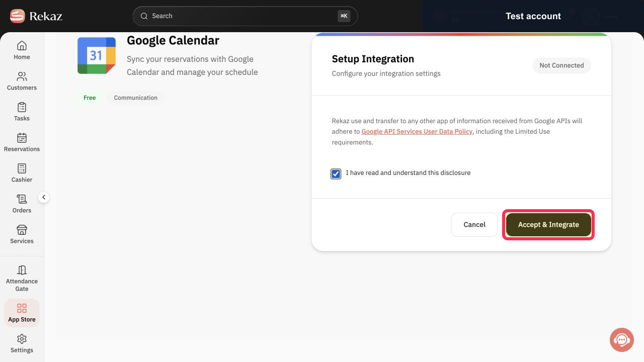Collapse the sidebar with chevron arrow
The height and width of the screenshot is (362, 644).
tap(44, 197)
